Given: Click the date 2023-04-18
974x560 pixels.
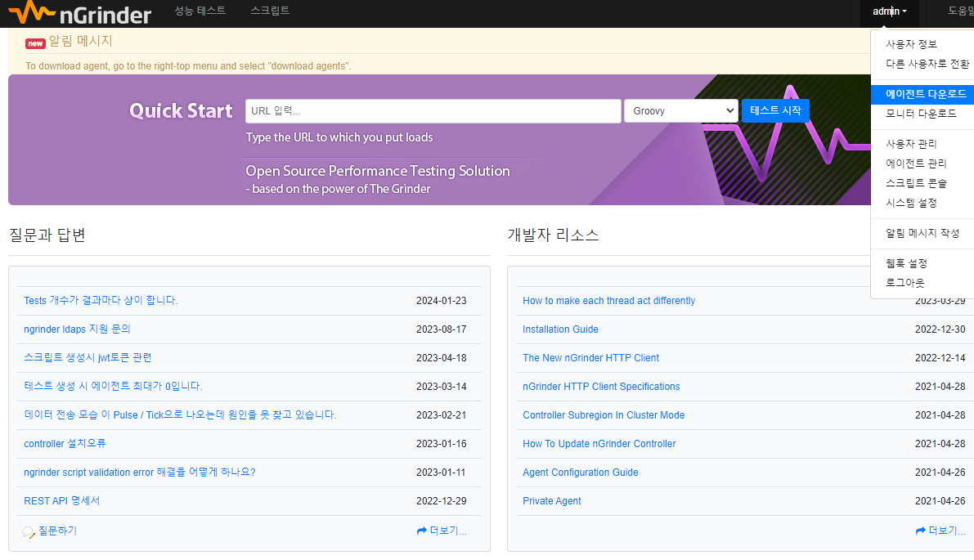Looking at the screenshot, I should tap(441, 357).
